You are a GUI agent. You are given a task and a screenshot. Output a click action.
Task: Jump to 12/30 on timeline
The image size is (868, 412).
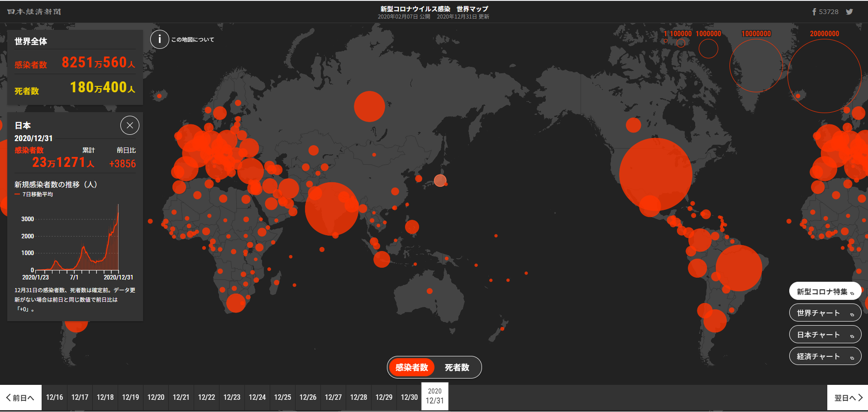409,398
